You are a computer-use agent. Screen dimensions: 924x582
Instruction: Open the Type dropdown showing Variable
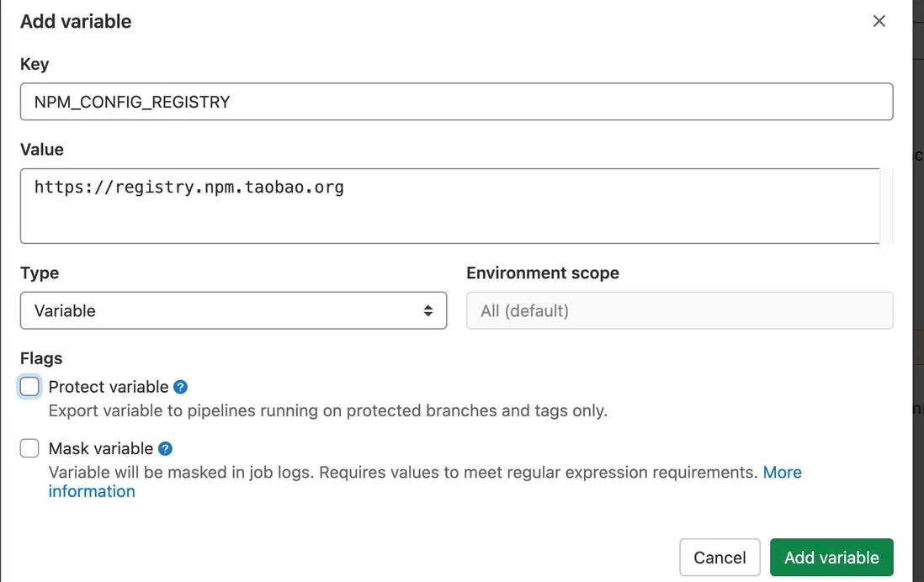pyautogui.click(x=233, y=310)
